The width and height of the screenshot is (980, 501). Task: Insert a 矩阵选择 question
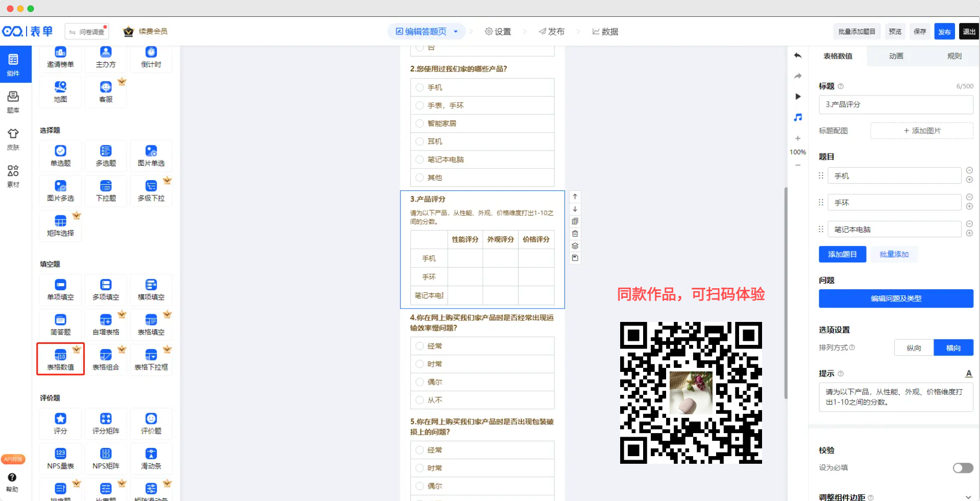click(x=60, y=226)
